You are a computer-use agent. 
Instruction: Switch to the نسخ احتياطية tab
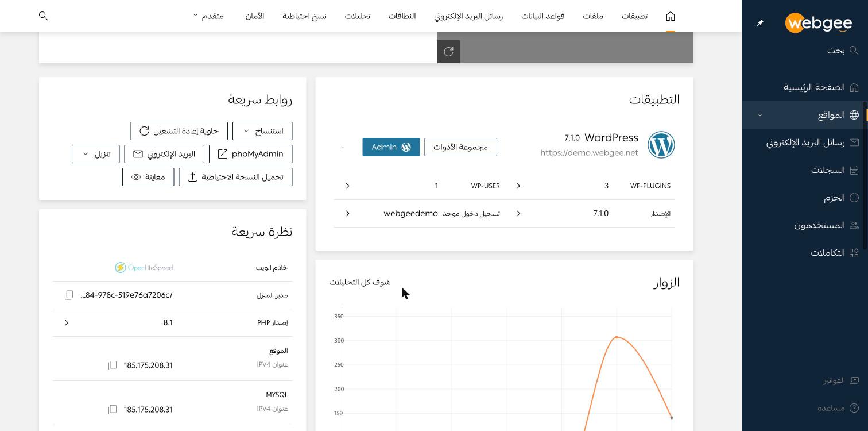[x=304, y=16]
